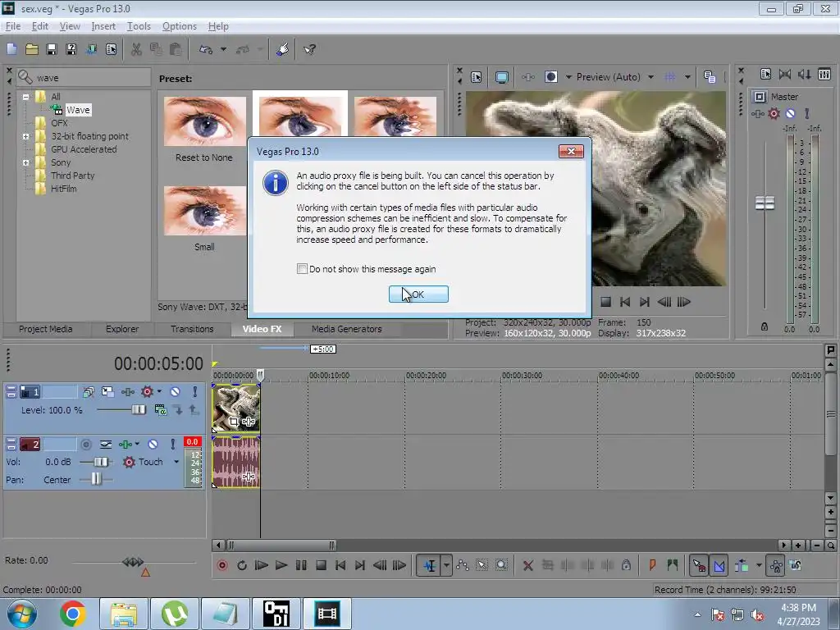The height and width of the screenshot is (630, 840).
Task: Click the Track 1 Level slider
Action: click(138, 410)
